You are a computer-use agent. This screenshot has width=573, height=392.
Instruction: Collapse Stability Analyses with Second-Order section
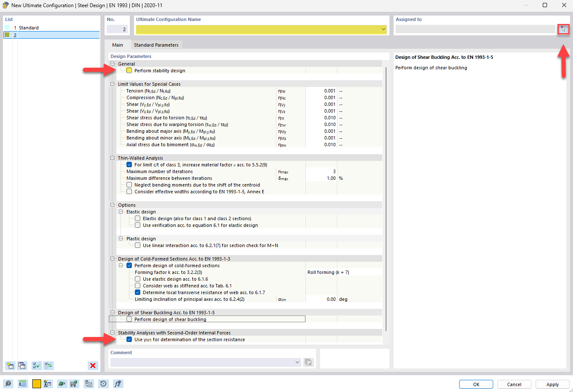[112, 333]
